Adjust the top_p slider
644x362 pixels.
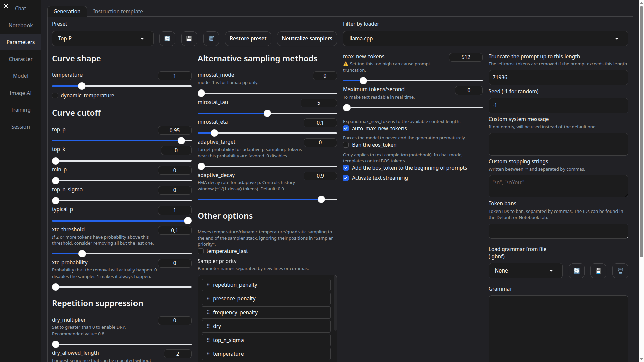pyautogui.click(x=122, y=141)
